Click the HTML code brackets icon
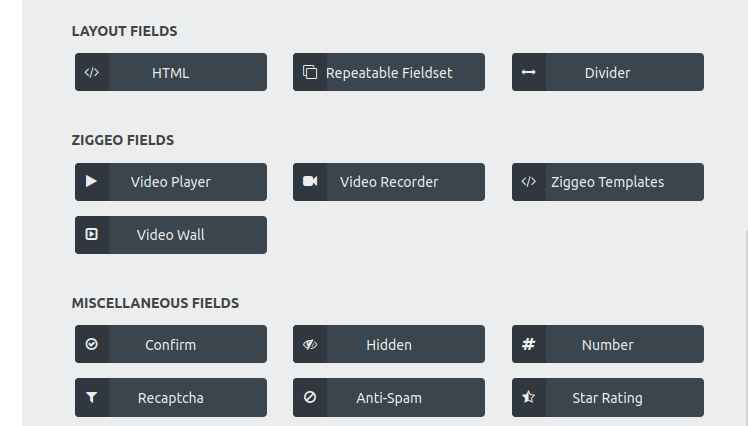 click(92, 73)
